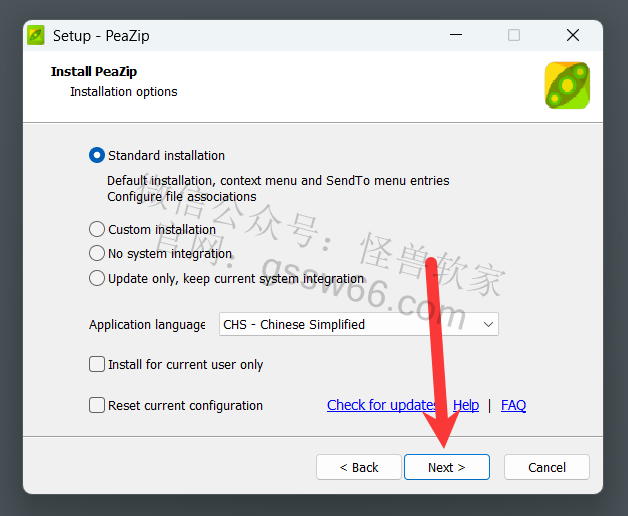The image size is (628, 516).
Task: Click the large PeaZip logo in header
Action: coord(567,85)
